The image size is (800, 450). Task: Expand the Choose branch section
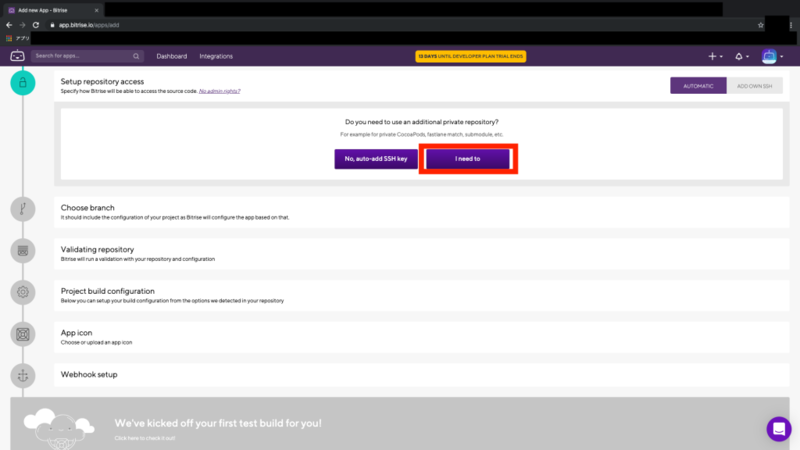pos(421,212)
